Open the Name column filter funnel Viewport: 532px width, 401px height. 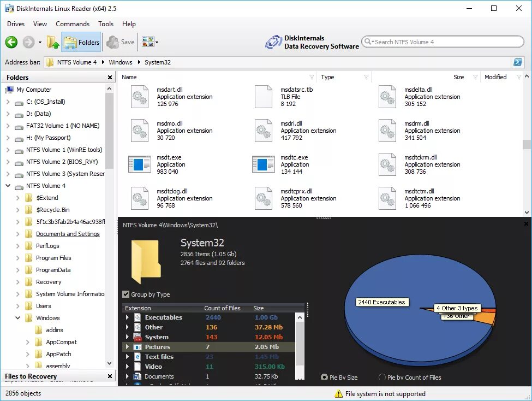312,77
